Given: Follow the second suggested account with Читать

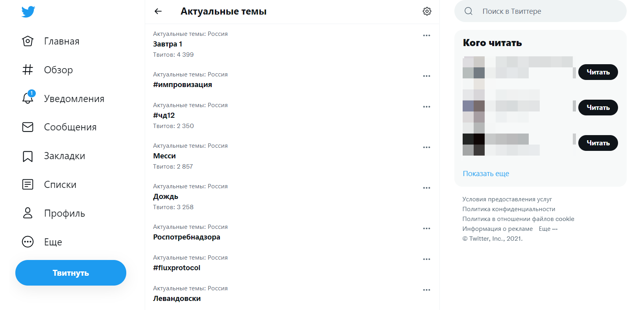Looking at the screenshot, I should coord(598,108).
